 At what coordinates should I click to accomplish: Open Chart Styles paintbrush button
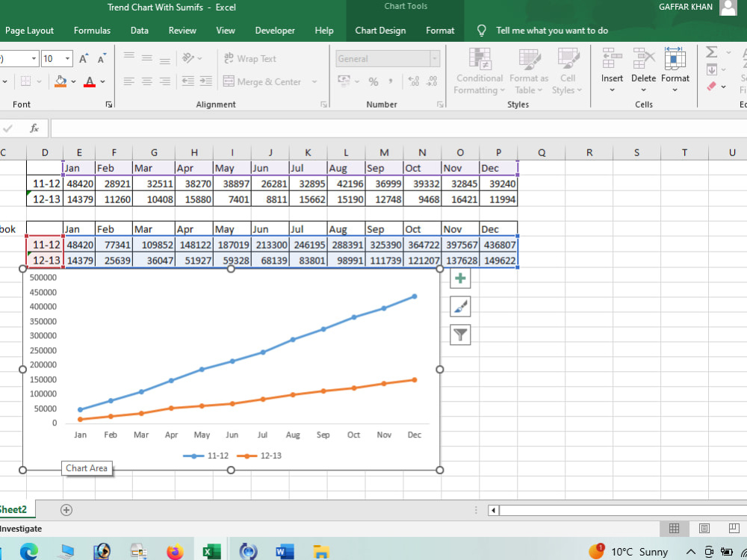click(460, 307)
